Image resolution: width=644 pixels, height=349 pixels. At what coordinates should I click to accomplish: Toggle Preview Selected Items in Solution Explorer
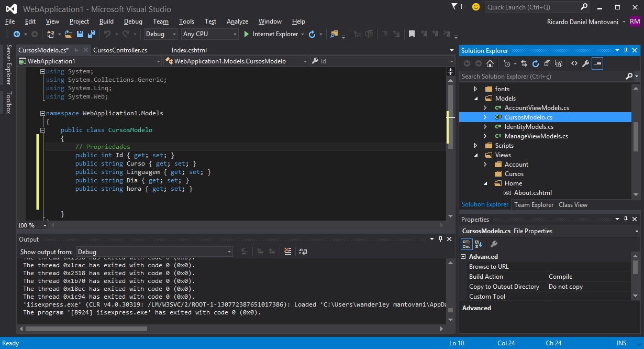tap(597, 63)
